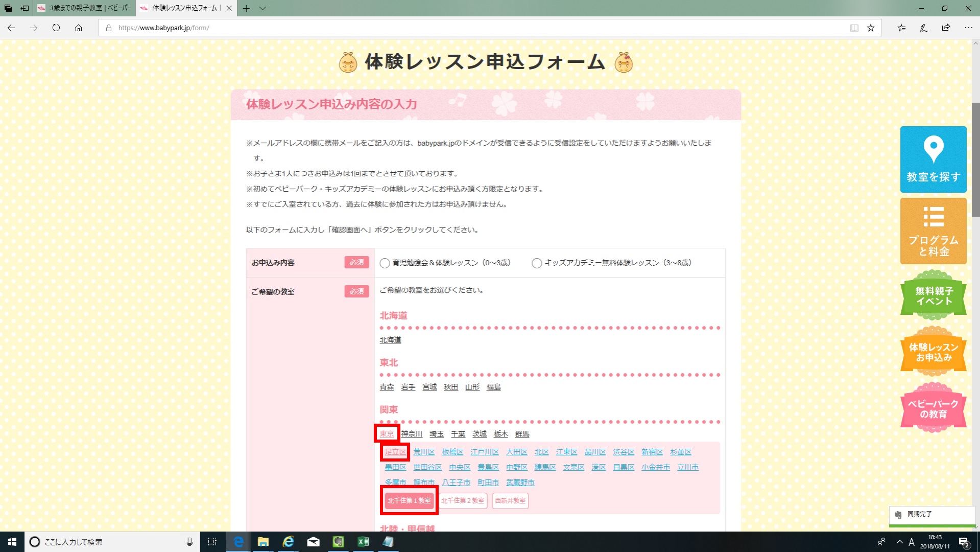Open Internet Explorer from taskbar
The width and height of the screenshot is (980, 552).
pos(288,542)
